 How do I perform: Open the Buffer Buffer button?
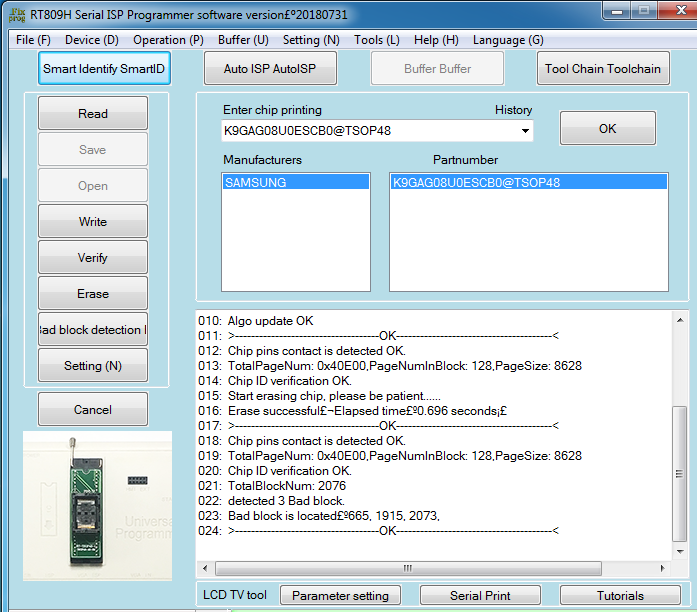pyautogui.click(x=437, y=68)
